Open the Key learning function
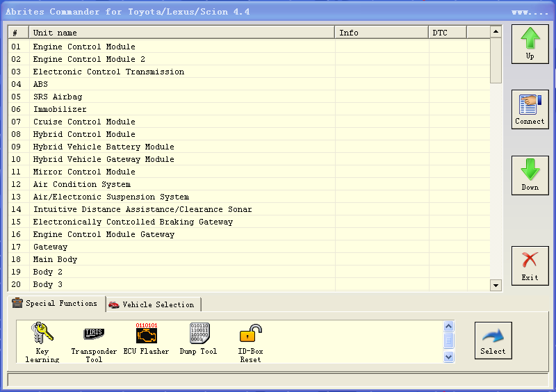 (42, 342)
